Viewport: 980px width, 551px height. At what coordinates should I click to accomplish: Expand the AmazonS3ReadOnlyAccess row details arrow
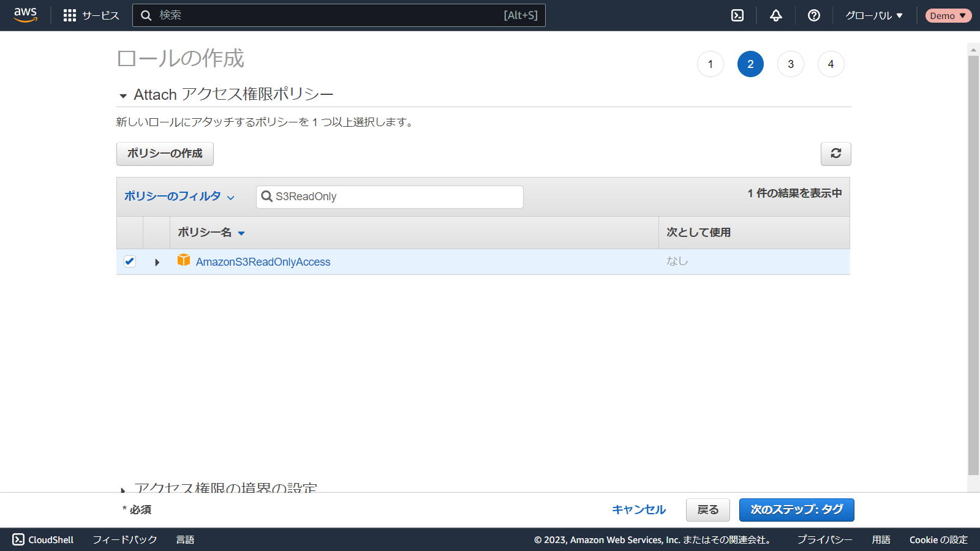click(157, 262)
